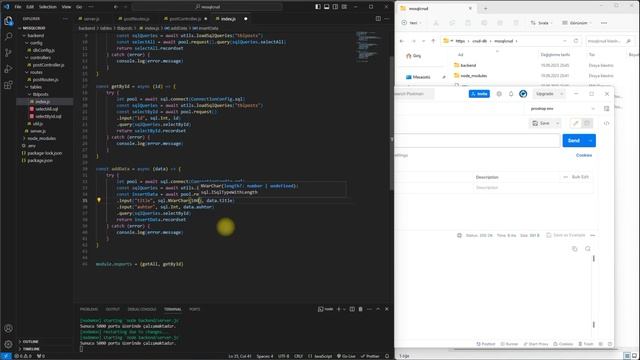The width and height of the screenshot is (640, 360).
Task: Click the split editor icon
Action: click(378, 19)
